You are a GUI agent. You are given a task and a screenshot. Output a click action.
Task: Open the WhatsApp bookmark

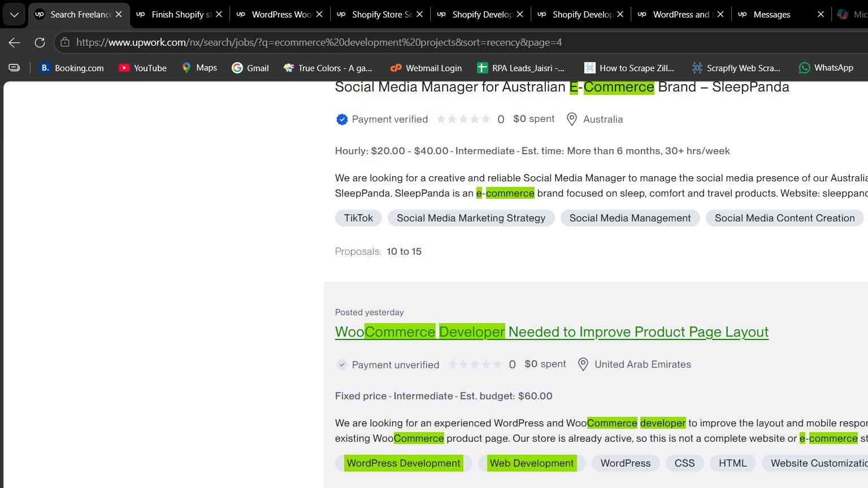pyautogui.click(x=826, y=68)
